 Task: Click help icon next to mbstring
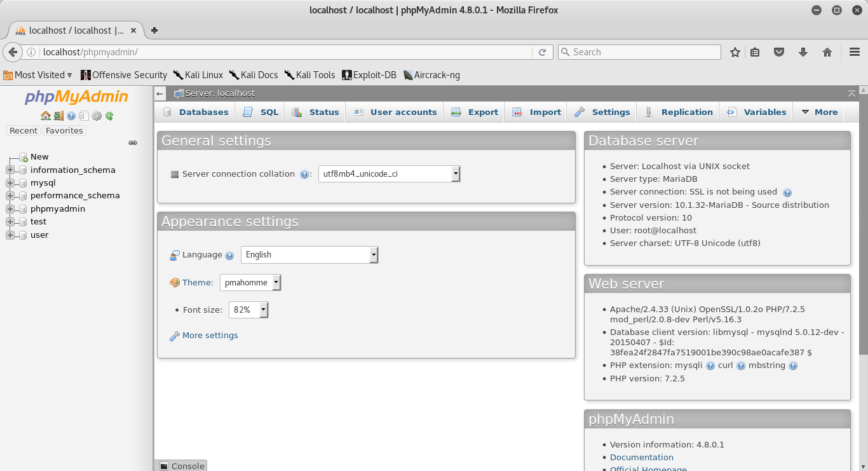793,365
